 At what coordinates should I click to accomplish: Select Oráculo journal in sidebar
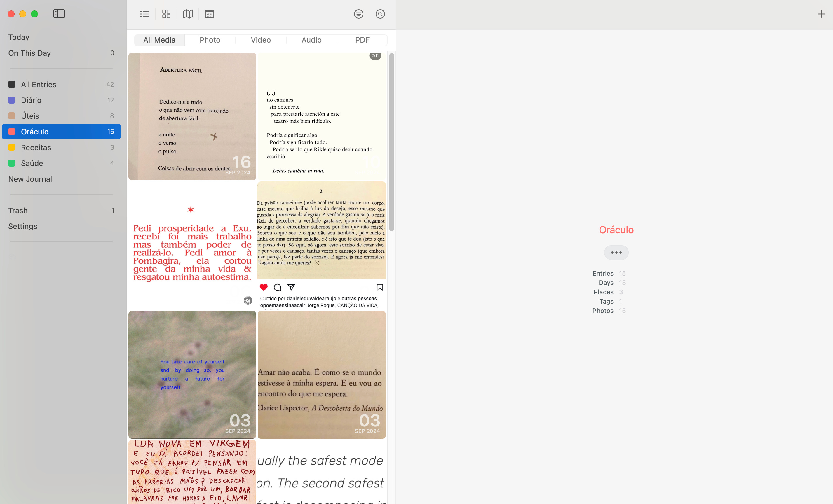(x=61, y=132)
